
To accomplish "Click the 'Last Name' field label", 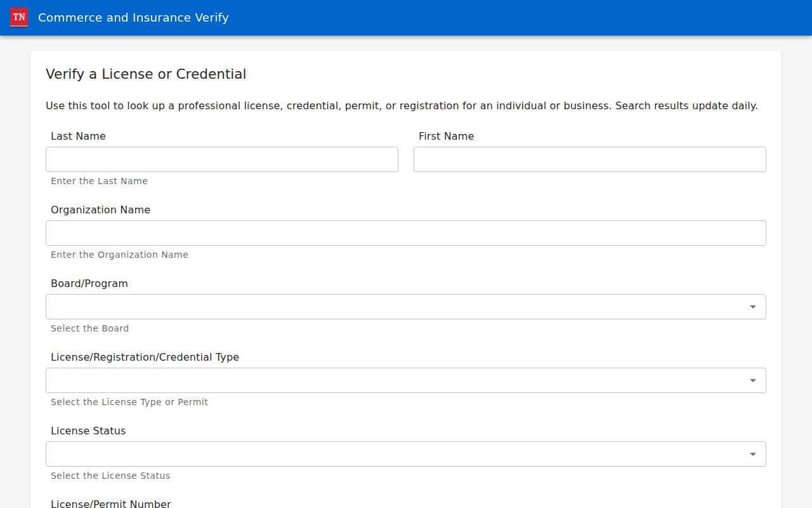I will (x=78, y=136).
